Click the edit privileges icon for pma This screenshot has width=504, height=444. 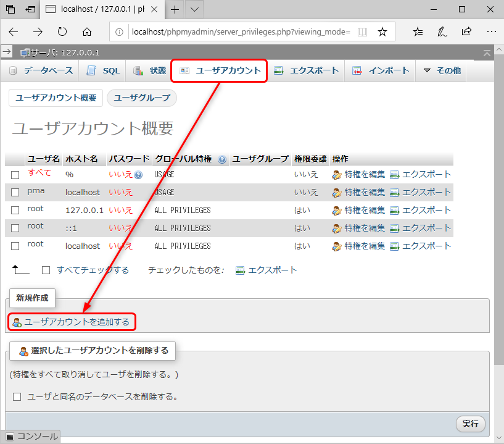tap(337, 193)
